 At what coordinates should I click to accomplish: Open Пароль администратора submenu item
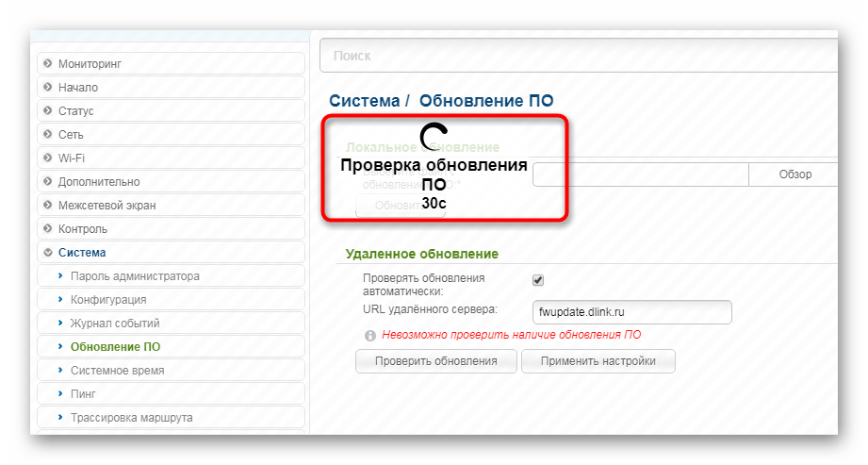[x=171, y=276]
